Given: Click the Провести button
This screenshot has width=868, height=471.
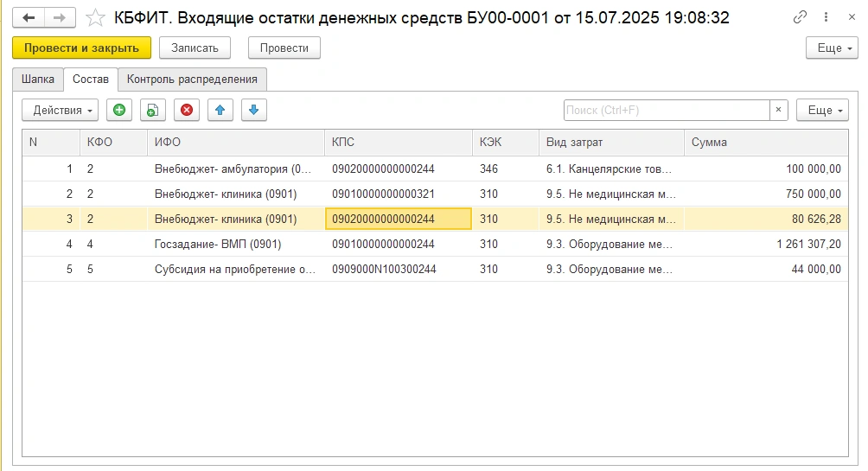Looking at the screenshot, I should [284, 48].
